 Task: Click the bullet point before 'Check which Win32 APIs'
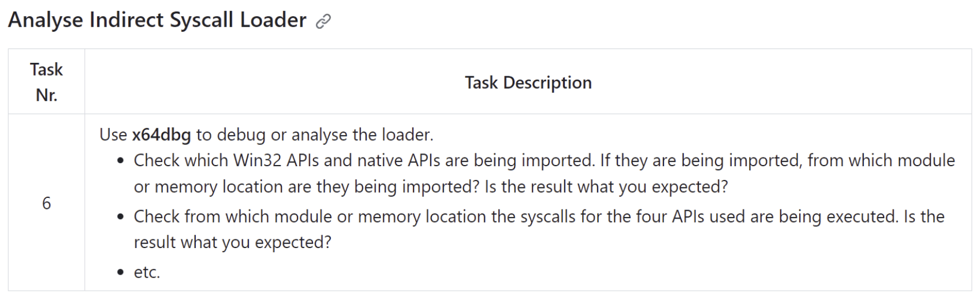[x=120, y=162]
